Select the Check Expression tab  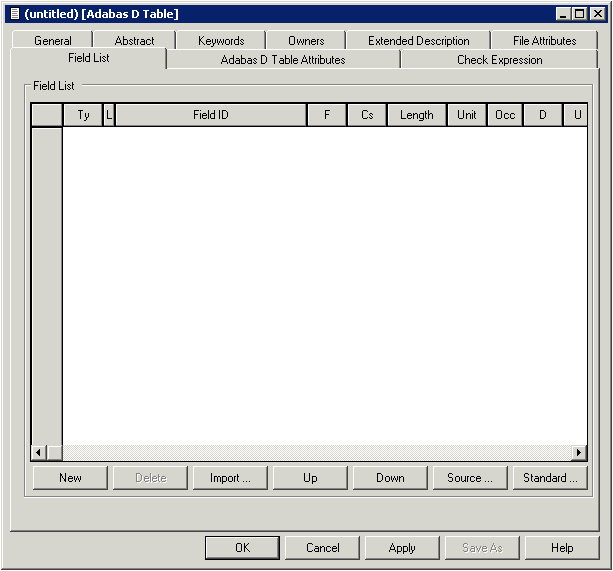coord(500,60)
